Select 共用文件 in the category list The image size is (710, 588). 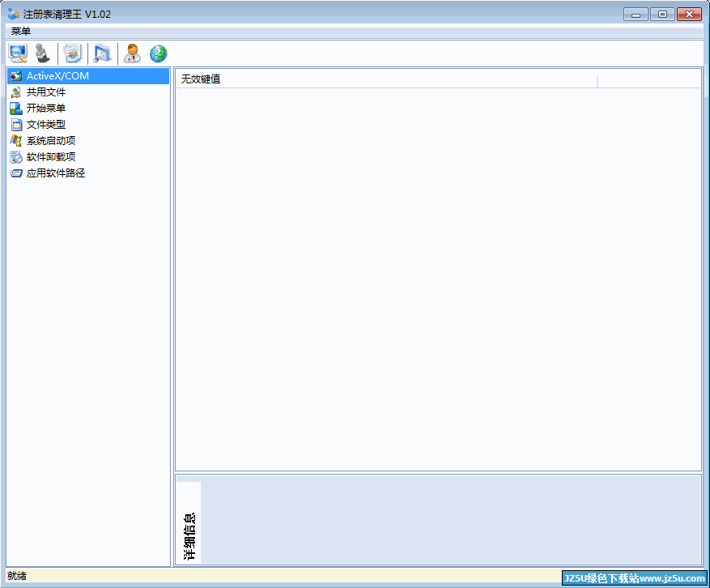click(88, 92)
